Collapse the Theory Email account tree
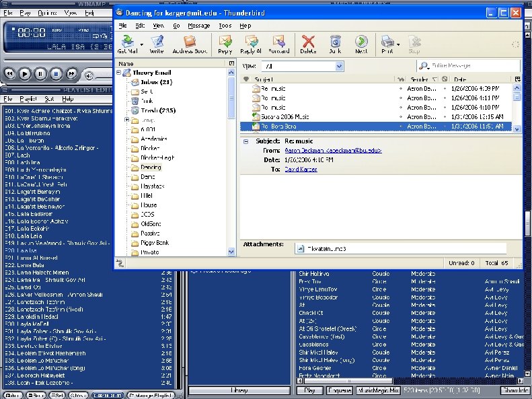The image size is (532, 399). (118, 73)
